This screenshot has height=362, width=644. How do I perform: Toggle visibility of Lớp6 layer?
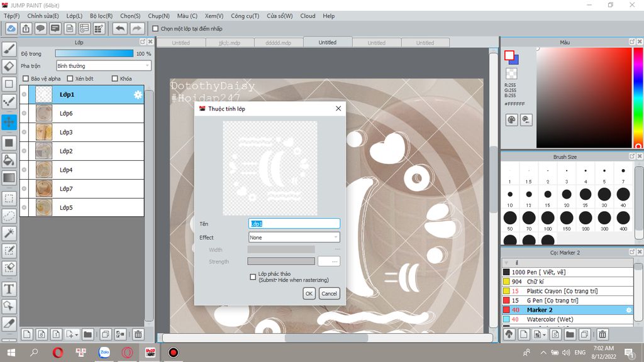click(25, 113)
